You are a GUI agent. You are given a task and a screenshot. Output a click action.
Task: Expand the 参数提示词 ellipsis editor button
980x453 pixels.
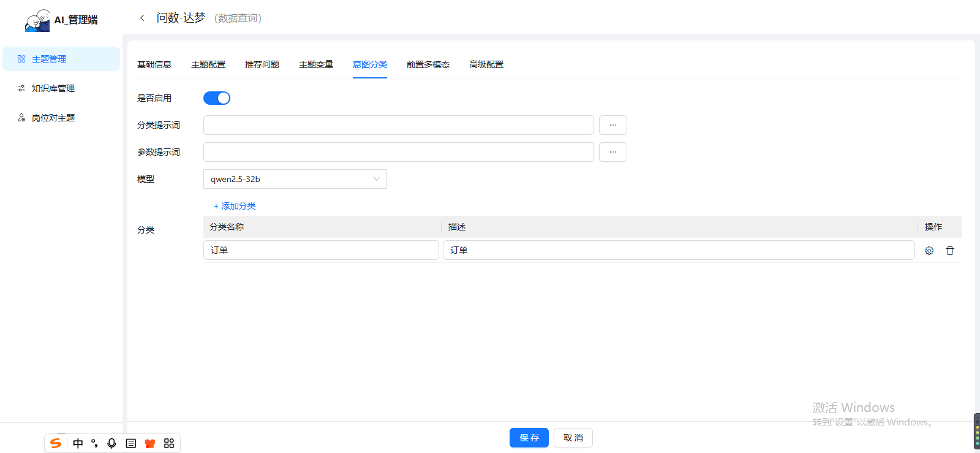coord(612,152)
